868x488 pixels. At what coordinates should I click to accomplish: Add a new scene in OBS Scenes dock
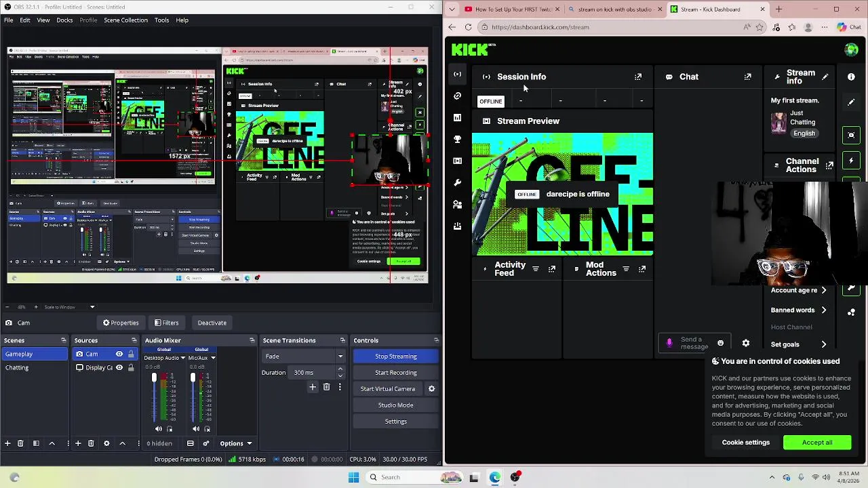[x=7, y=443]
